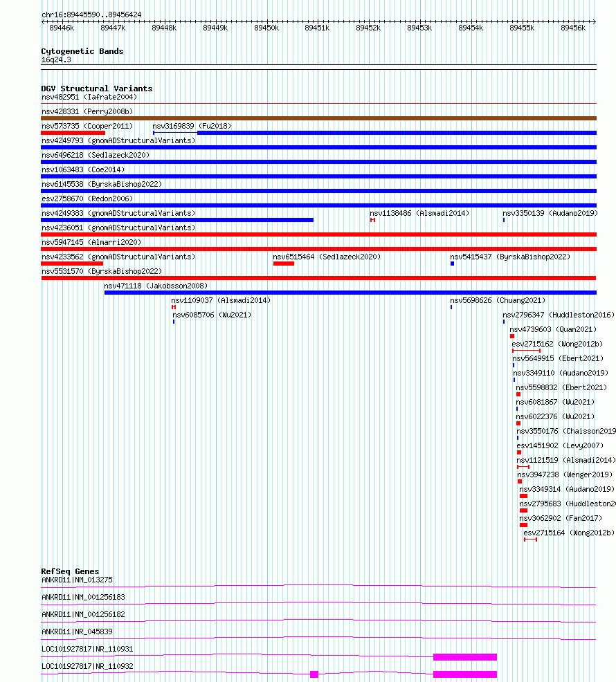Image resolution: width=616 pixels, height=682 pixels.
Task: Select nsv1109037 (Alsmadi2014) label
Action: click(x=221, y=301)
